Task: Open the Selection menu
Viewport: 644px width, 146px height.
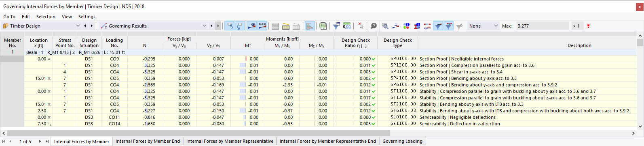Action: (46, 17)
